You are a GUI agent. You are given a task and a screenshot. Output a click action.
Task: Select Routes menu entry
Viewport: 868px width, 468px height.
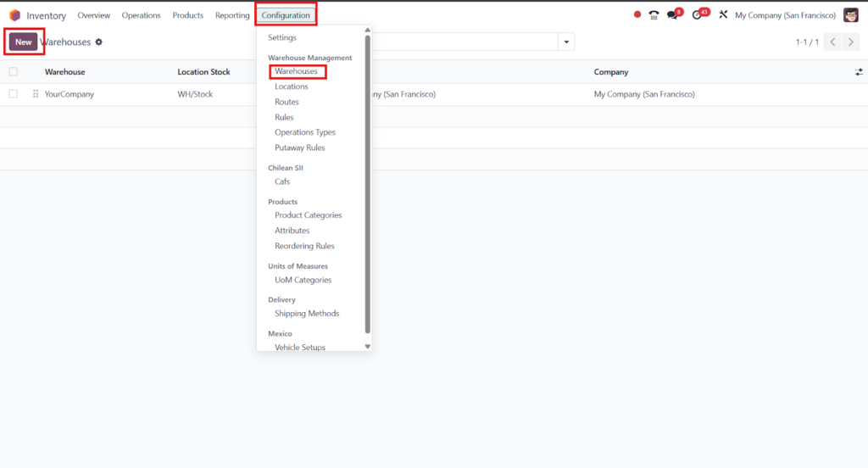point(287,102)
